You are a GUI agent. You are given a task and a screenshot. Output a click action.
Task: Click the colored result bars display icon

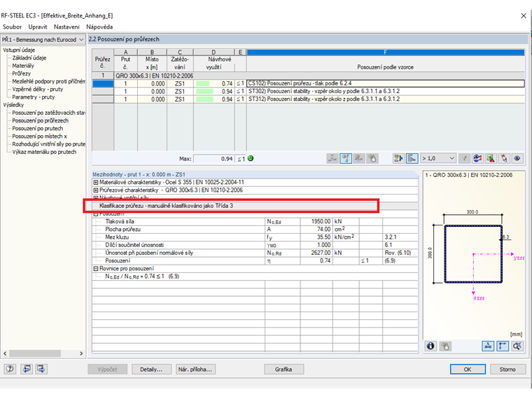(x=477, y=158)
